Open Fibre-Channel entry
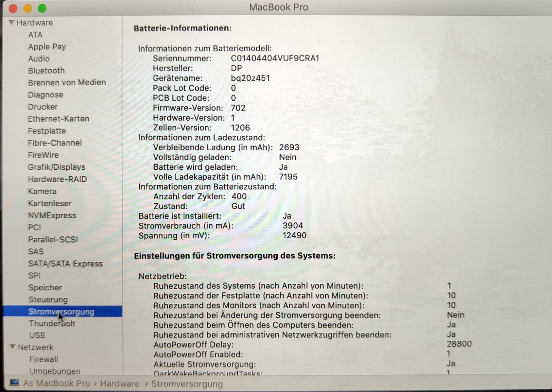 (55, 143)
